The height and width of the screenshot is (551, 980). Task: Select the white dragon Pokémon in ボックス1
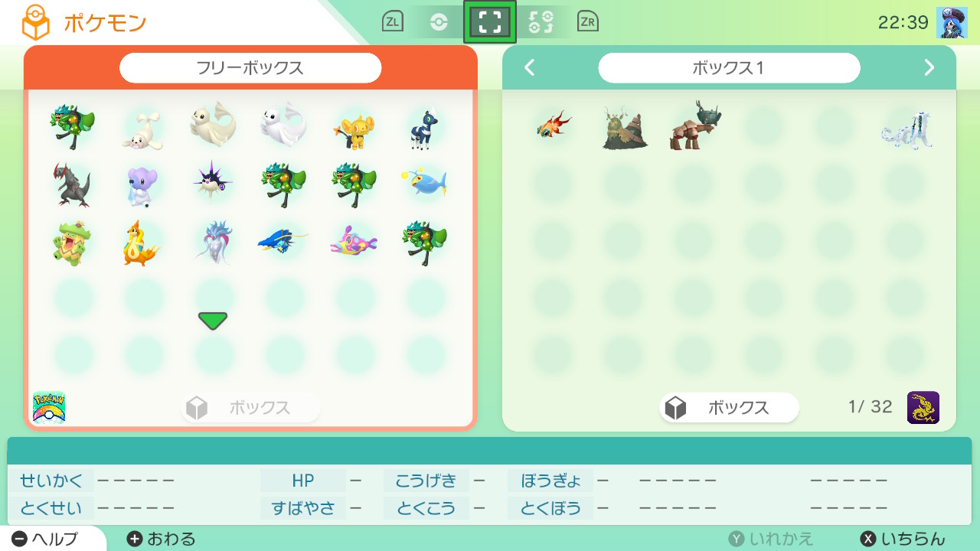[907, 127]
